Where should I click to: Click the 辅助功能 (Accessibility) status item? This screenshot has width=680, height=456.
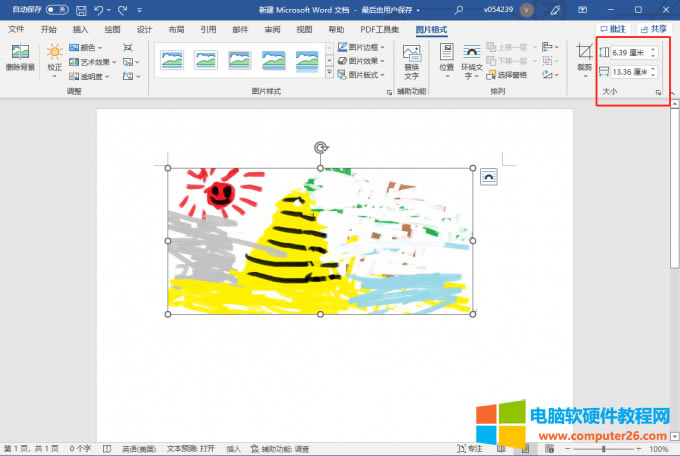(280, 449)
